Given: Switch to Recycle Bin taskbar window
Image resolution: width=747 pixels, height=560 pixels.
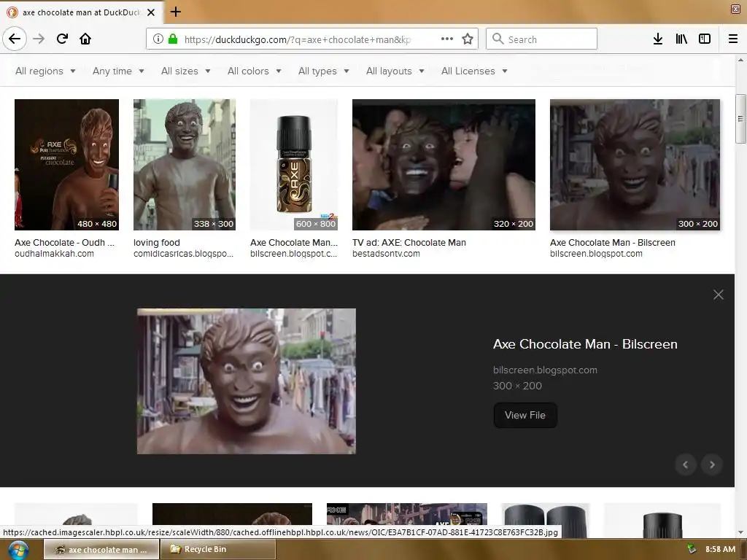Looking at the screenshot, I should pos(218,550).
